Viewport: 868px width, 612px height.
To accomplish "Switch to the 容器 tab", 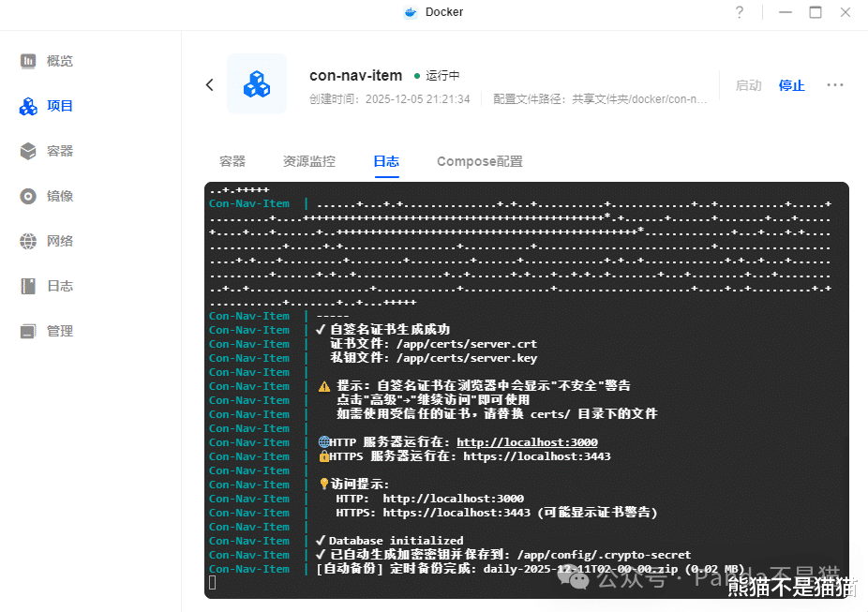I will [232, 161].
